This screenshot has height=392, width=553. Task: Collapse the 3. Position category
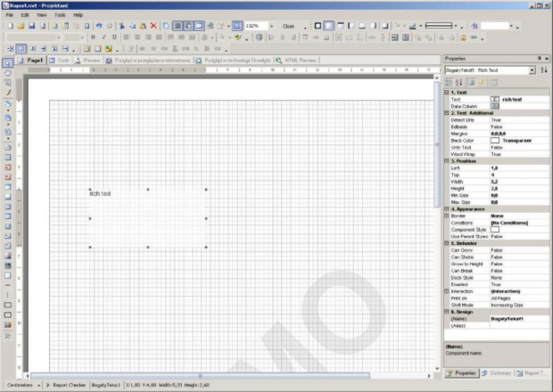[x=447, y=161]
